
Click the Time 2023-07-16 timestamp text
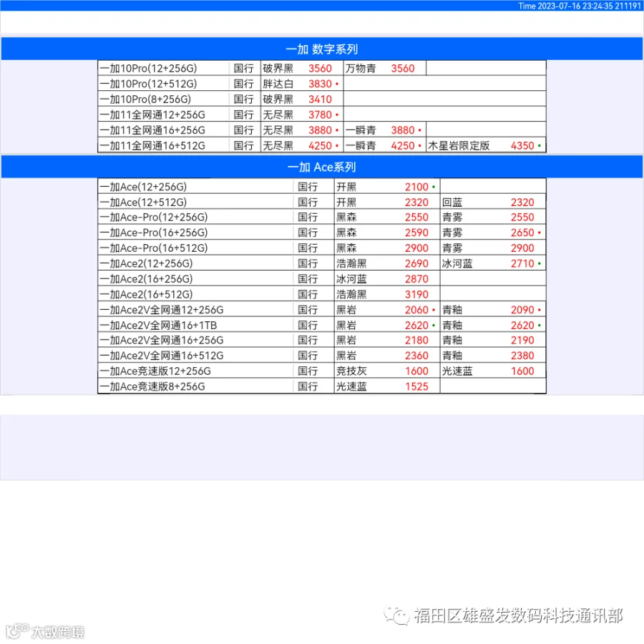pos(579,6)
